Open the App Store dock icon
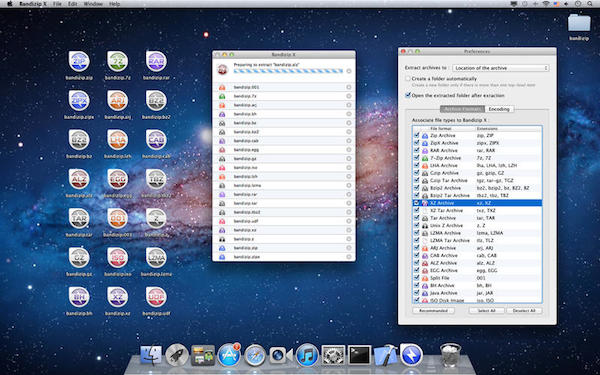 (x=229, y=355)
